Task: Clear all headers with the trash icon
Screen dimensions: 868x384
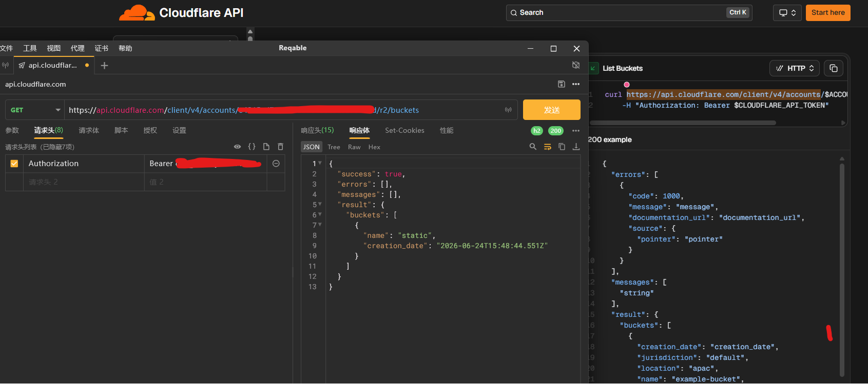Action: [280, 147]
